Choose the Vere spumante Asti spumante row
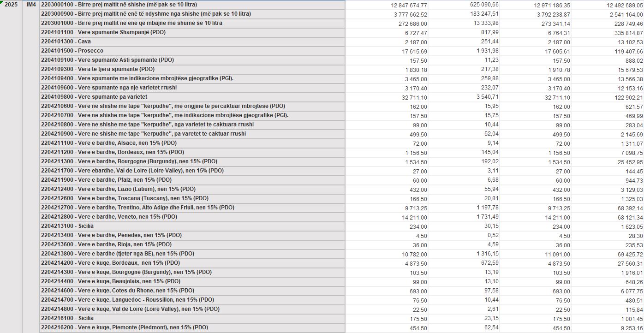This screenshot has height=333, width=644. point(107,60)
